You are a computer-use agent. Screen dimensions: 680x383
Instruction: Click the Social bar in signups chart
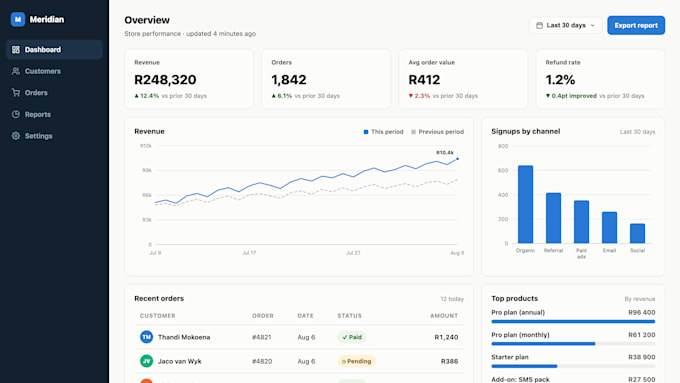pyautogui.click(x=637, y=233)
